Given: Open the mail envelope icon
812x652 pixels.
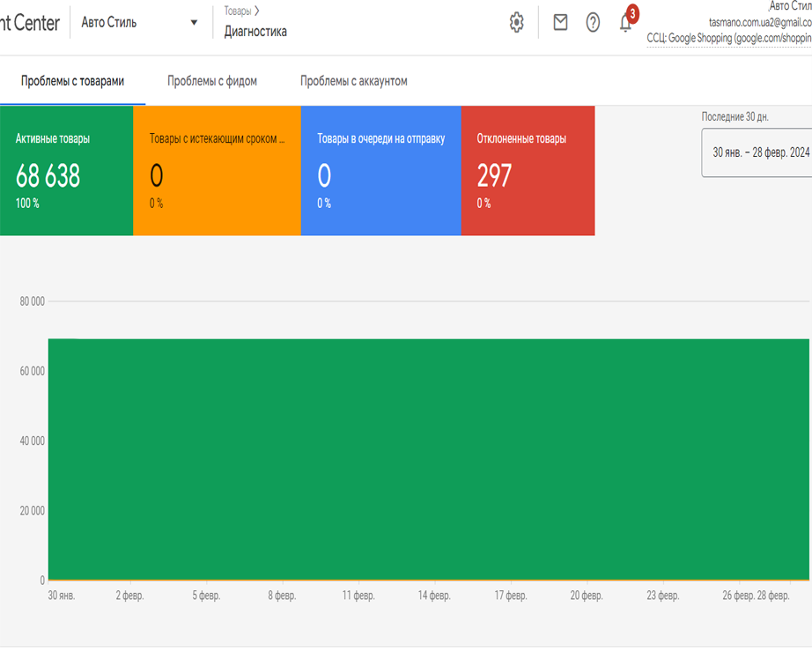Looking at the screenshot, I should click(560, 22).
